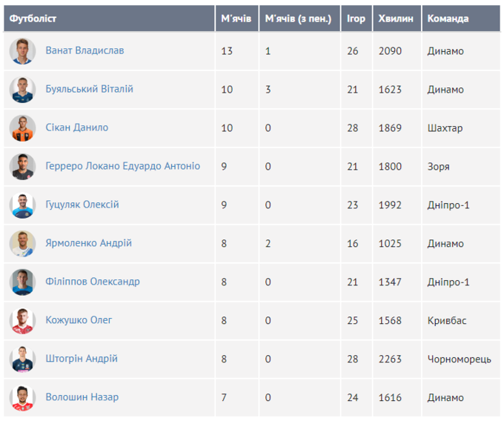504x421 pixels.
Task: Open Сікан Данило player page
Action: (76, 127)
